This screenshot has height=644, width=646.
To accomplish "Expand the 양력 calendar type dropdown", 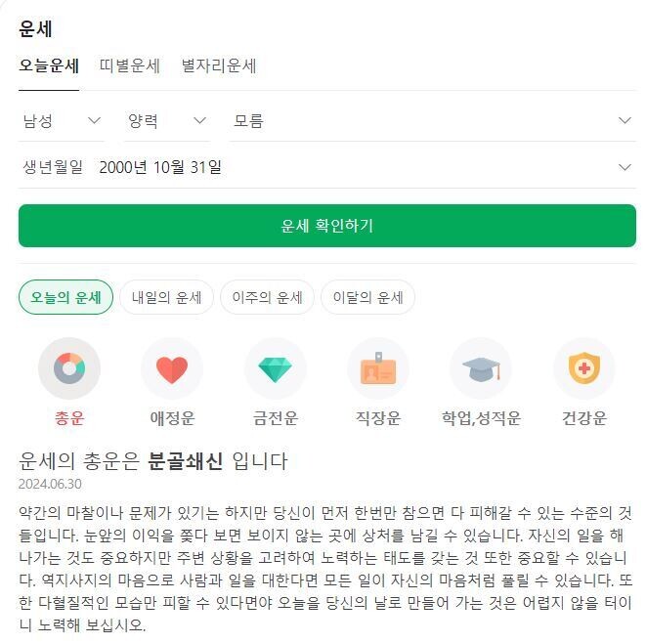I will tap(167, 121).
